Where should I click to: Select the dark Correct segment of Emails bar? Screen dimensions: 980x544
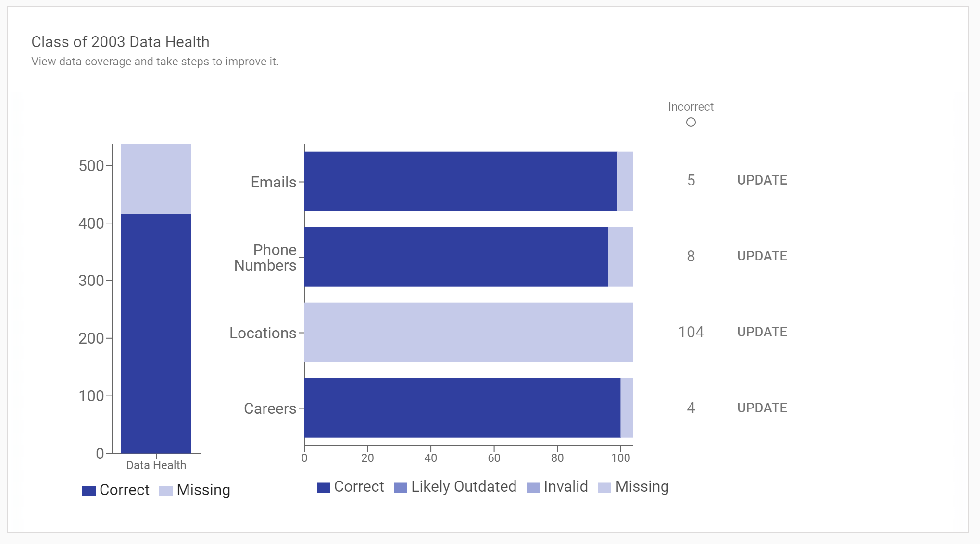click(461, 182)
